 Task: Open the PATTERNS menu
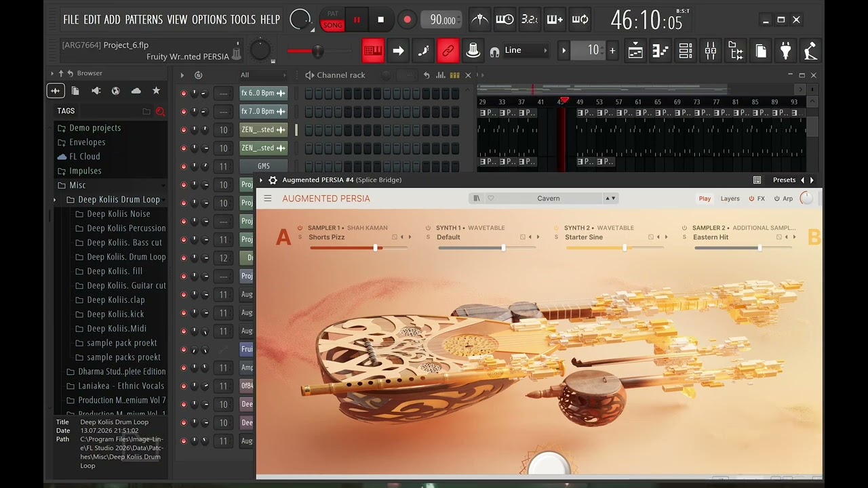144,20
